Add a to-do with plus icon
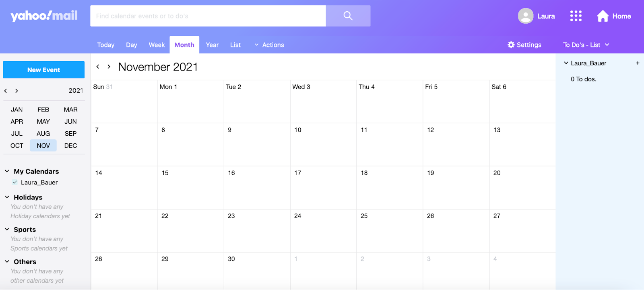The image size is (644, 290). click(638, 63)
